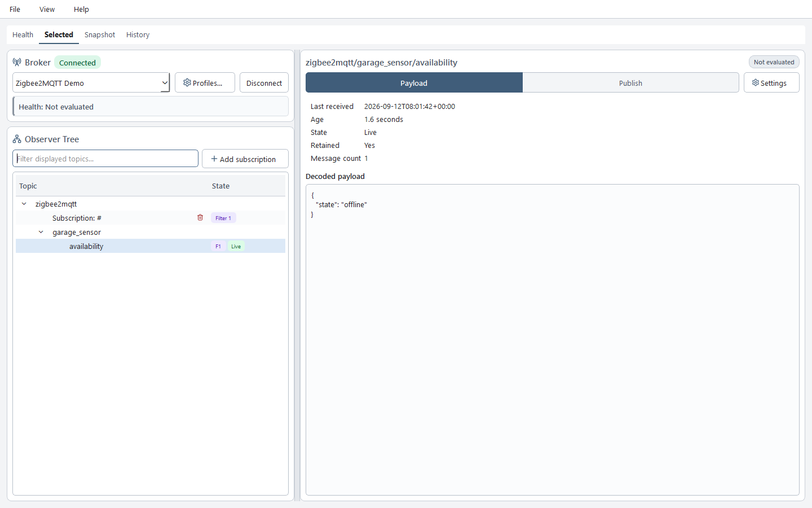Focus the filter displayed topics field
The width and height of the screenshot is (812, 508).
coord(105,159)
